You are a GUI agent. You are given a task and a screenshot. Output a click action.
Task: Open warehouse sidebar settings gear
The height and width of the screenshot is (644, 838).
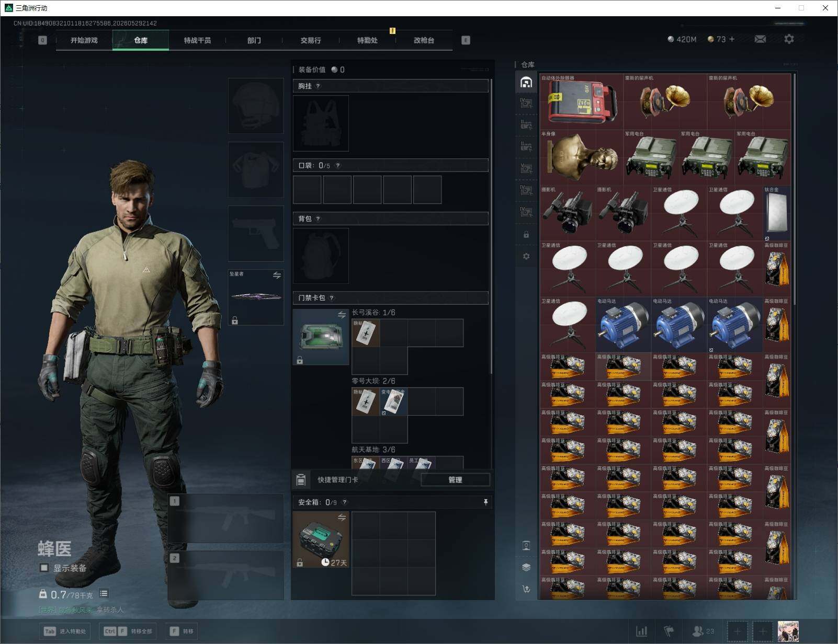click(x=526, y=256)
